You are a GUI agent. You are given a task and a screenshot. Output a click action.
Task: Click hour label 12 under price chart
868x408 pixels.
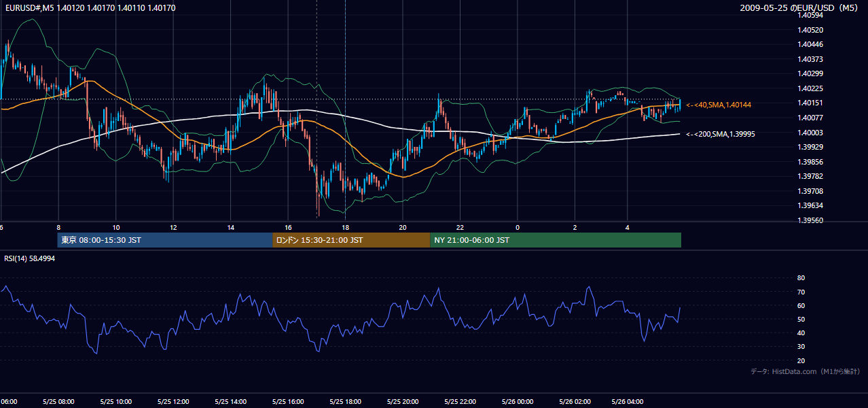click(x=173, y=228)
